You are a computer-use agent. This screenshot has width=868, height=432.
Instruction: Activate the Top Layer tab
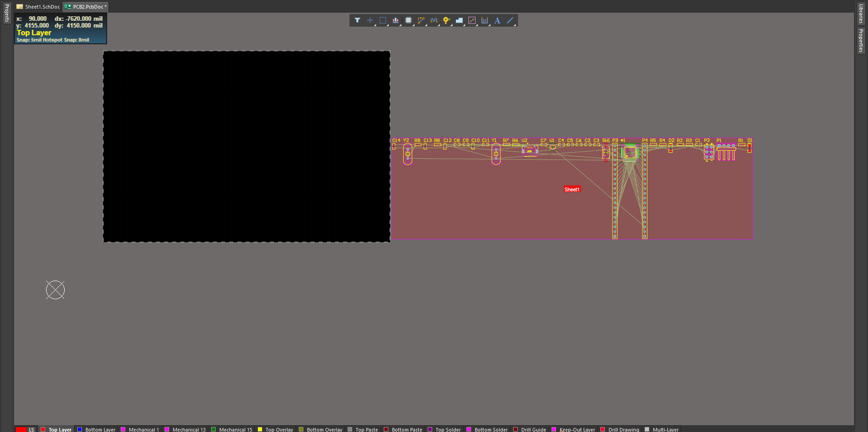(x=57, y=429)
